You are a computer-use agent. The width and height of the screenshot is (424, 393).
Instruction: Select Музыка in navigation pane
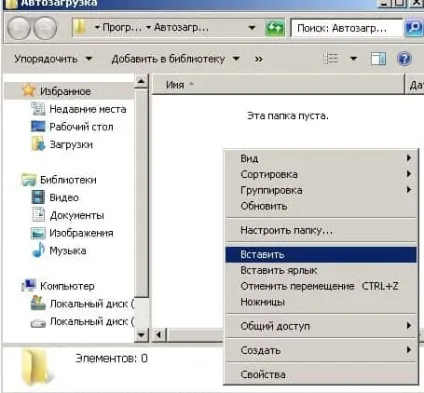click(x=68, y=250)
